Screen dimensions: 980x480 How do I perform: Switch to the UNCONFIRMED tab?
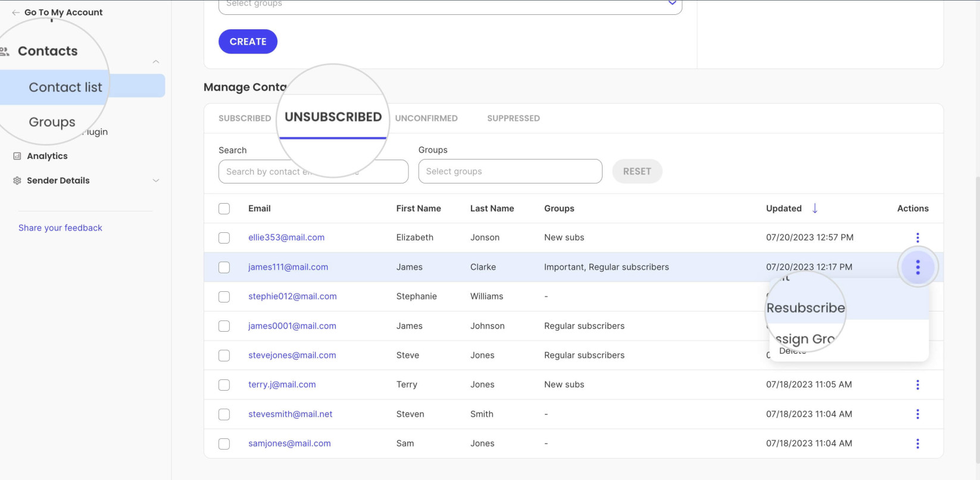point(426,119)
